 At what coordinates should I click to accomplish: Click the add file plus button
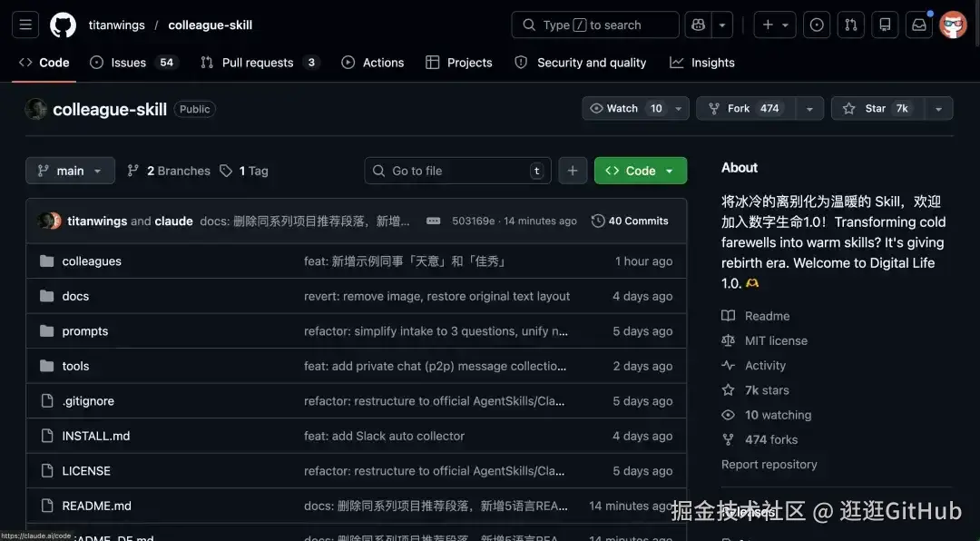573,171
